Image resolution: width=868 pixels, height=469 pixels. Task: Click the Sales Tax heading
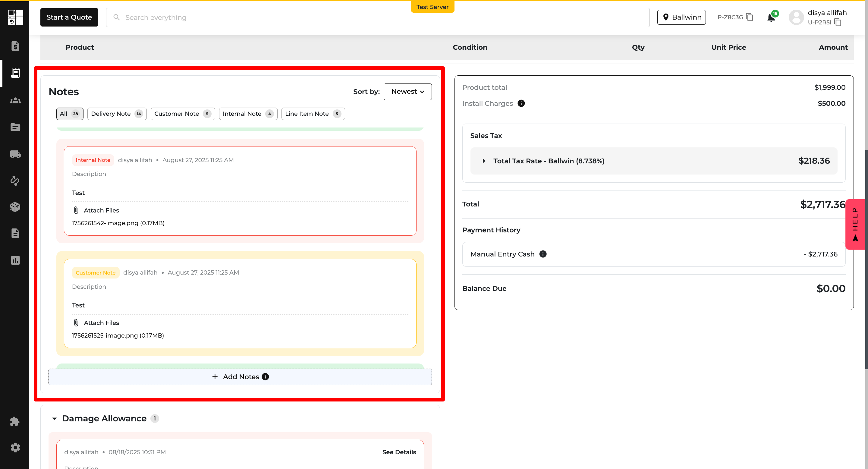486,135
